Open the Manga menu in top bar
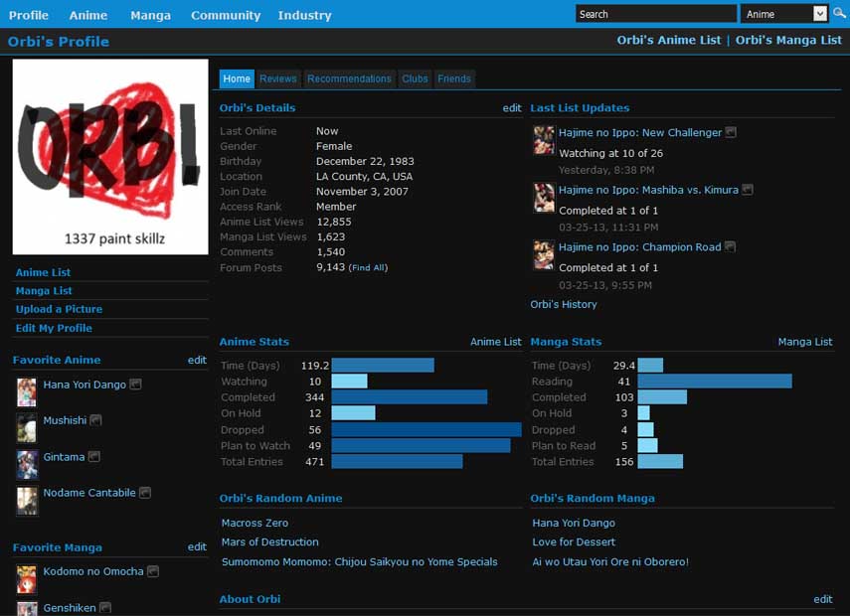Image resolution: width=850 pixels, height=616 pixels. [x=151, y=15]
